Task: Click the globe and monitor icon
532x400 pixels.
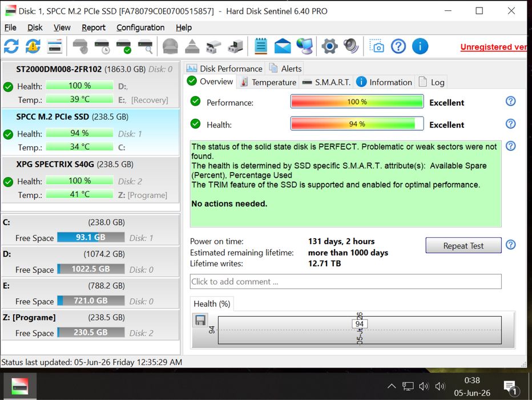Action: pos(305,46)
